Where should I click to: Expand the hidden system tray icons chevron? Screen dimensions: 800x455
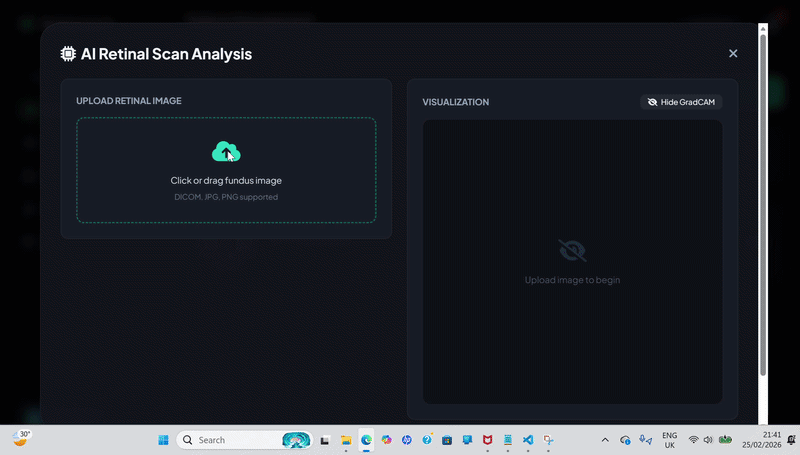(x=605, y=440)
